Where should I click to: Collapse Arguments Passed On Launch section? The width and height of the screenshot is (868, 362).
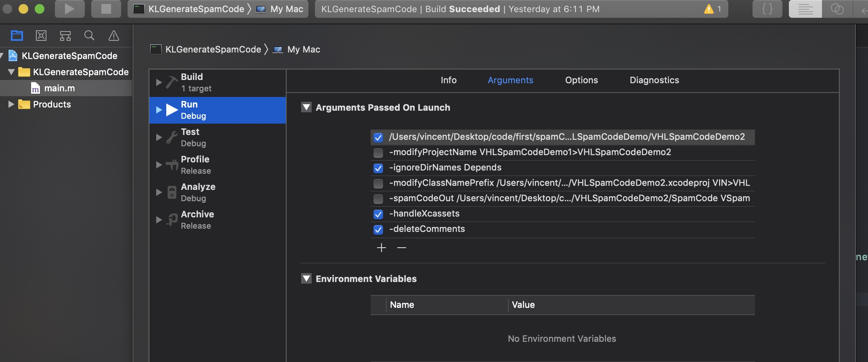click(306, 107)
